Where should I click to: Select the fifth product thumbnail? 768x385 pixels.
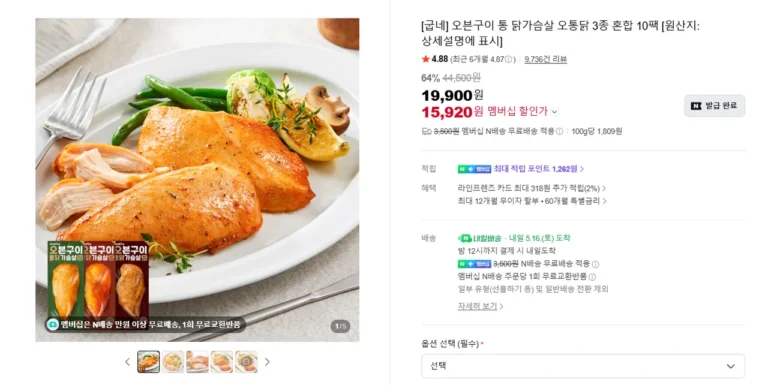coord(246,362)
